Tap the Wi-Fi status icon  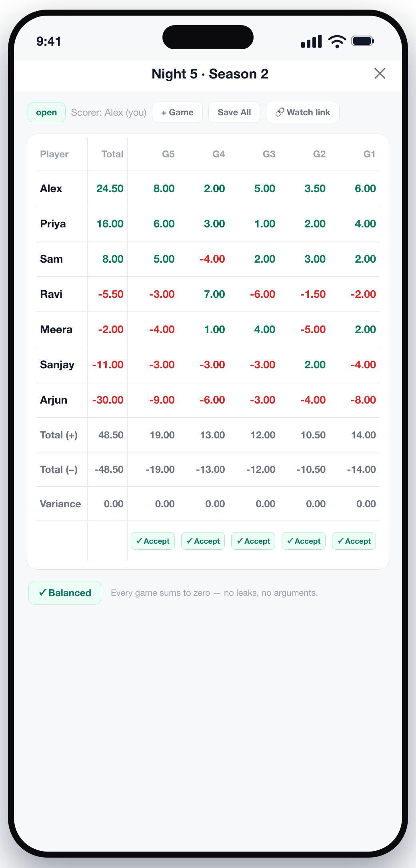[337, 41]
